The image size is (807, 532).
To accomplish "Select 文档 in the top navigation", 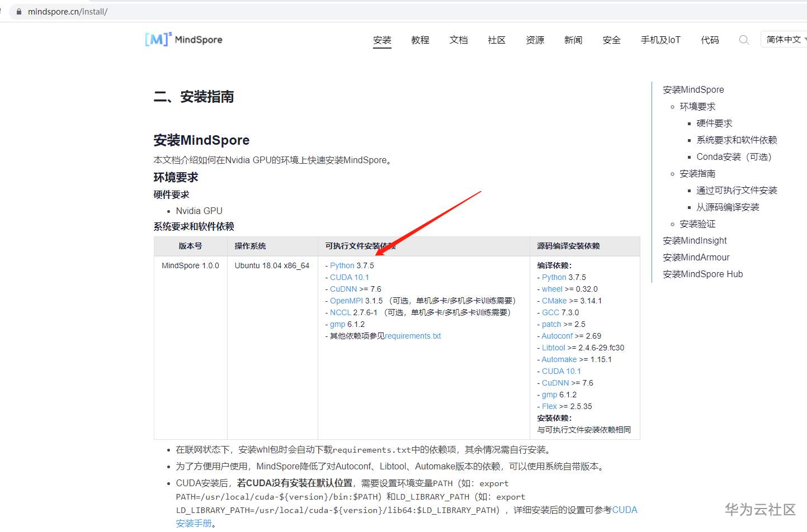I will [459, 40].
